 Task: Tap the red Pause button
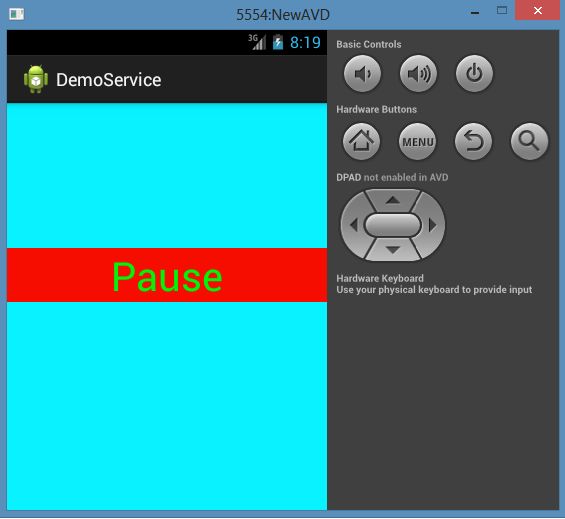pos(167,275)
